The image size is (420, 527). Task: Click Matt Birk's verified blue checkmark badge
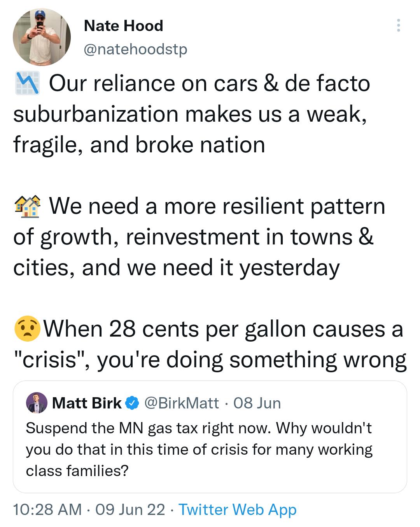(x=132, y=403)
